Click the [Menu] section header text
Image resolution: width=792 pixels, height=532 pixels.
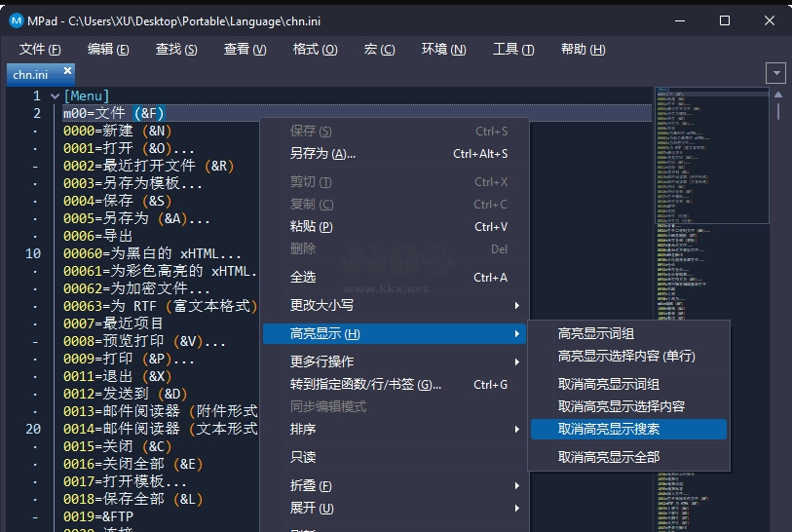coord(87,95)
